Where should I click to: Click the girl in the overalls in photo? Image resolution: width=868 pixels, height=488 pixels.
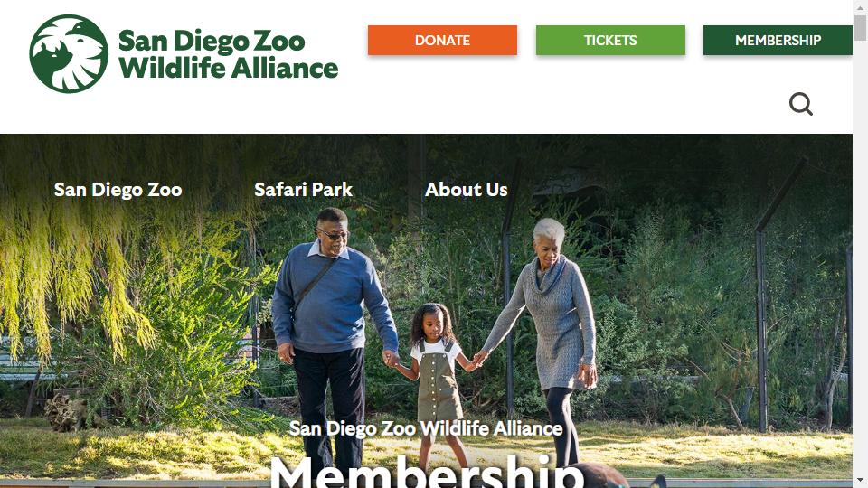click(x=437, y=381)
